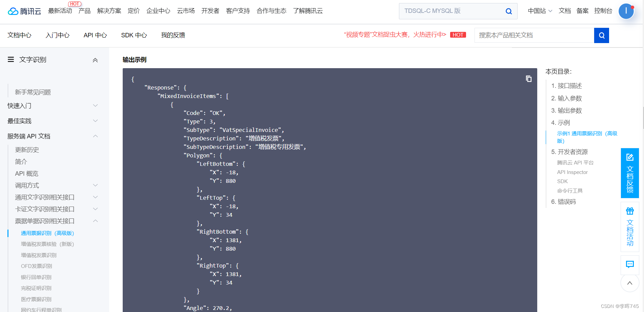Image resolution: width=644 pixels, height=312 pixels.
Task: Open the chat message icon
Action: (x=630, y=265)
